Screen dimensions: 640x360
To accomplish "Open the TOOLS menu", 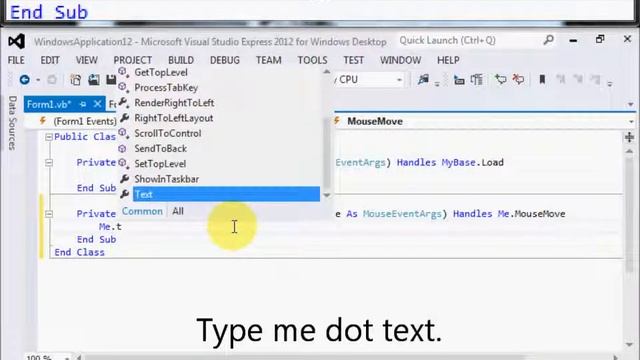I will click(312, 60).
